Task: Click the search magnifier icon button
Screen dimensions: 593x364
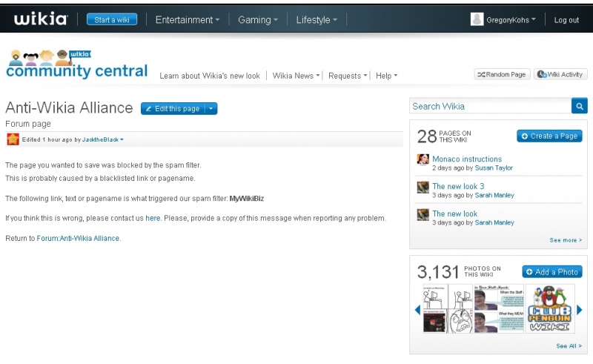Action: pyautogui.click(x=580, y=106)
